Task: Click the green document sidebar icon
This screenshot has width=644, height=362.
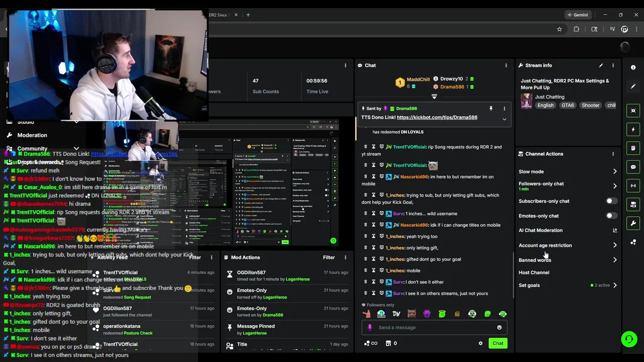Action: (x=633, y=148)
